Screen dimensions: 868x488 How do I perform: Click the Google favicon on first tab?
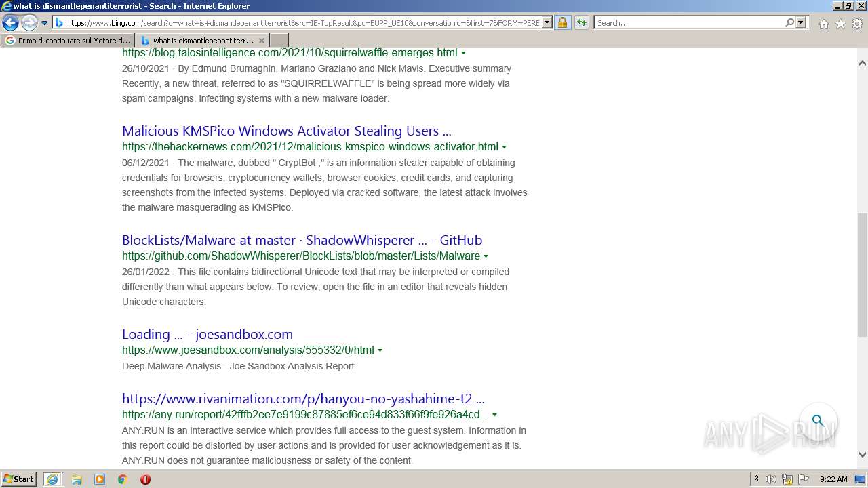pyautogui.click(x=9, y=41)
